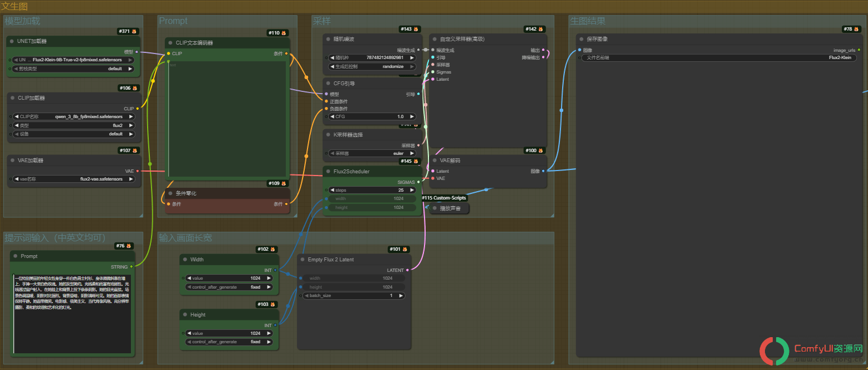
Task: Click the 播放声音 node's title dot
Action: (435, 208)
